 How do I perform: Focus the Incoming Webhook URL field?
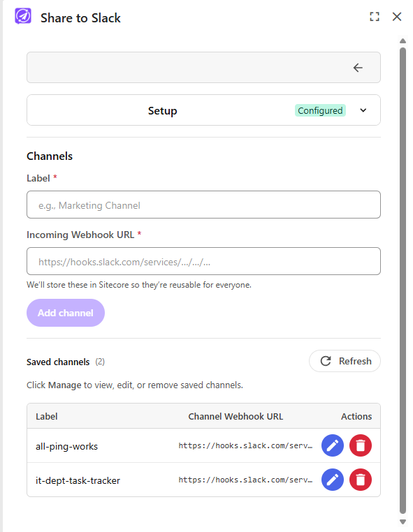[203, 261]
